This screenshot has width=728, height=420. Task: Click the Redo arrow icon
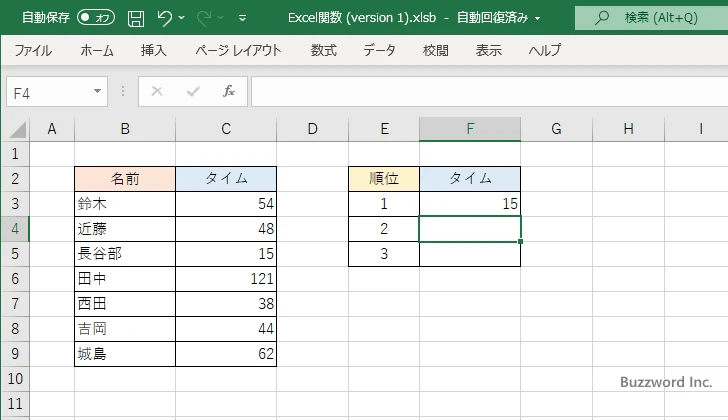coord(203,18)
